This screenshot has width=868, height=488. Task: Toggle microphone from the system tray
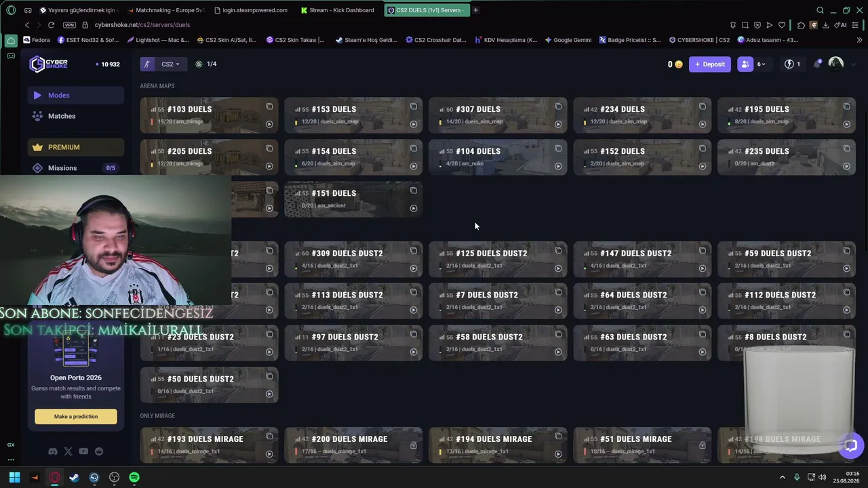click(797, 477)
